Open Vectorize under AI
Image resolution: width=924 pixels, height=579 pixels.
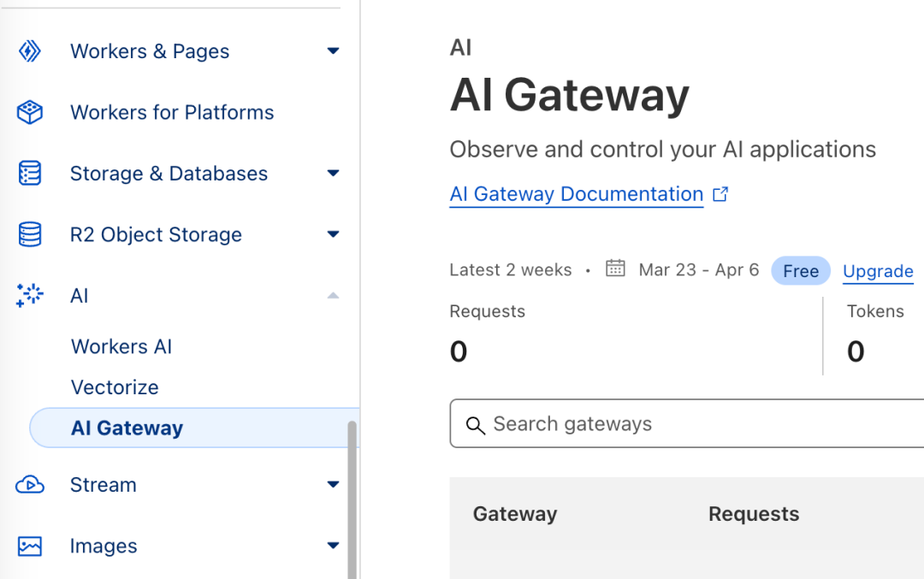pyautogui.click(x=115, y=387)
